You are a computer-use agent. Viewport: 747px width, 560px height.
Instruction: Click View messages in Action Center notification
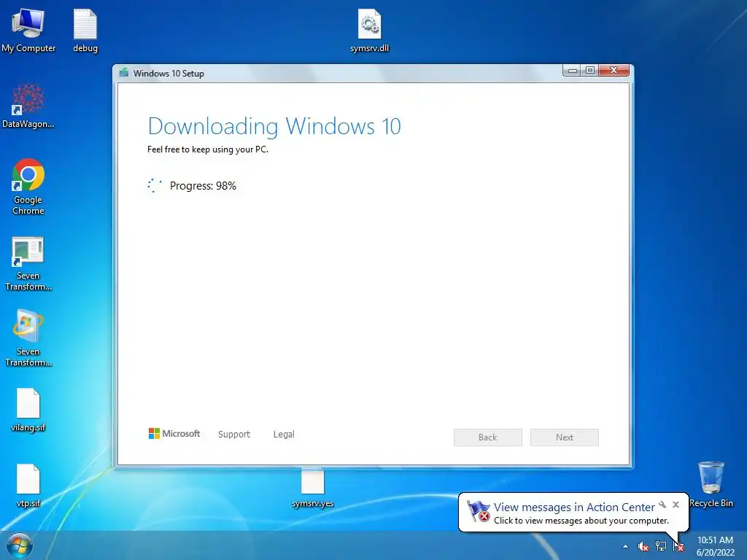click(574, 507)
